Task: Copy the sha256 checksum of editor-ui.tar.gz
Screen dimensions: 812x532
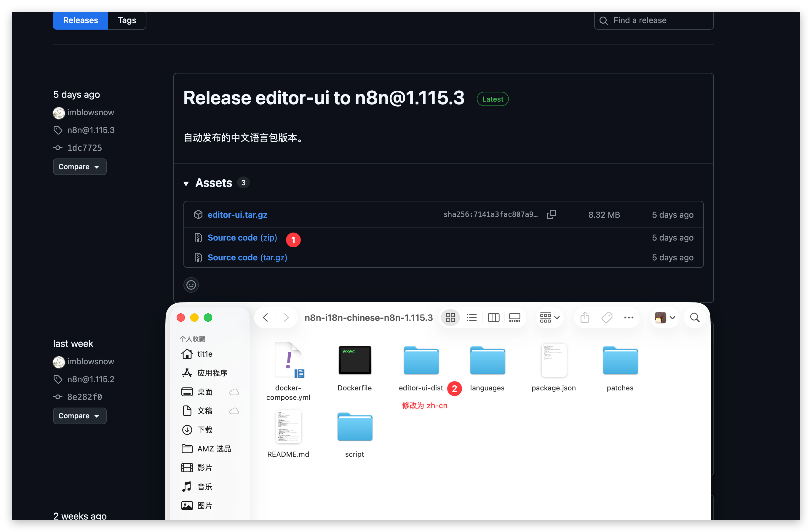Action: pos(551,214)
